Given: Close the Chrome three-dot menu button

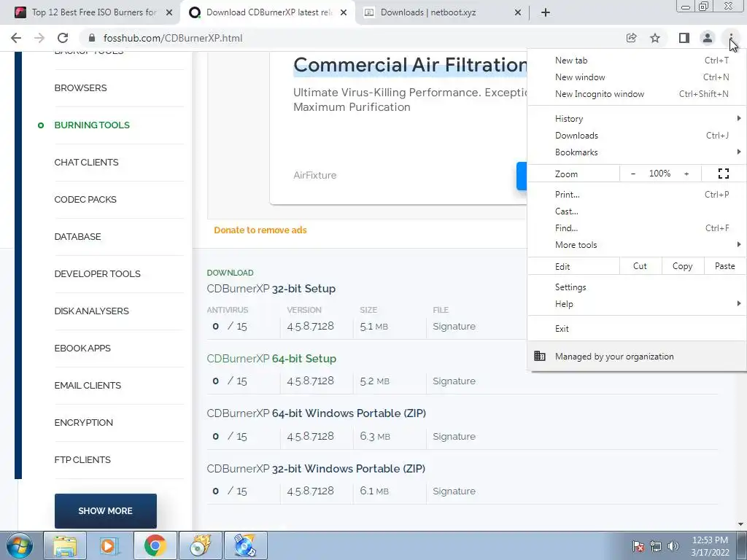Looking at the screenshot, I should tap(731, 38).
